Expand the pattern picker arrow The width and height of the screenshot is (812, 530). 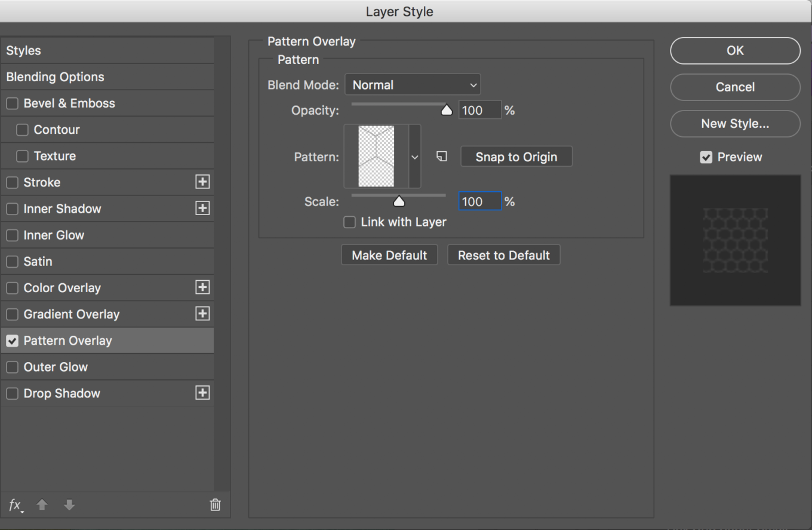click(415, 157)
